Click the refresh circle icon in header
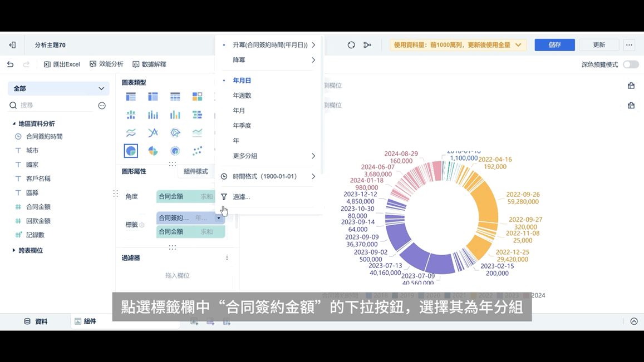The width and height of the screenshot is (644, 362). click(351, 45)
